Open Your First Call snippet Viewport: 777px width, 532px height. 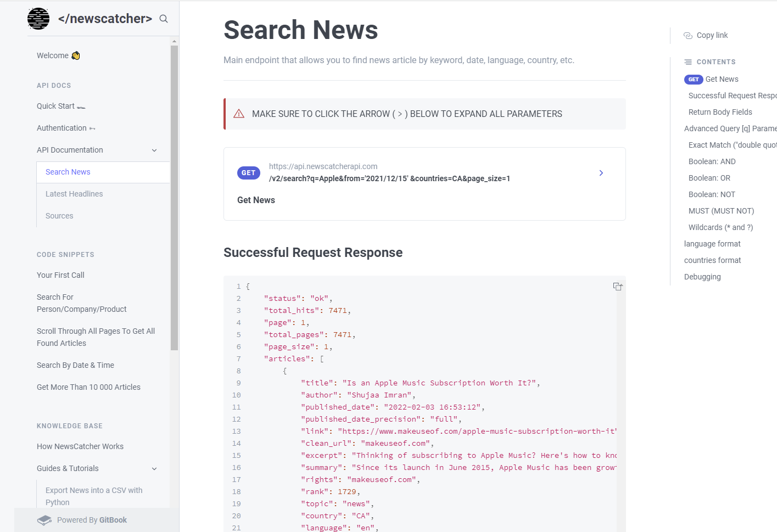(x=60, y=275)
